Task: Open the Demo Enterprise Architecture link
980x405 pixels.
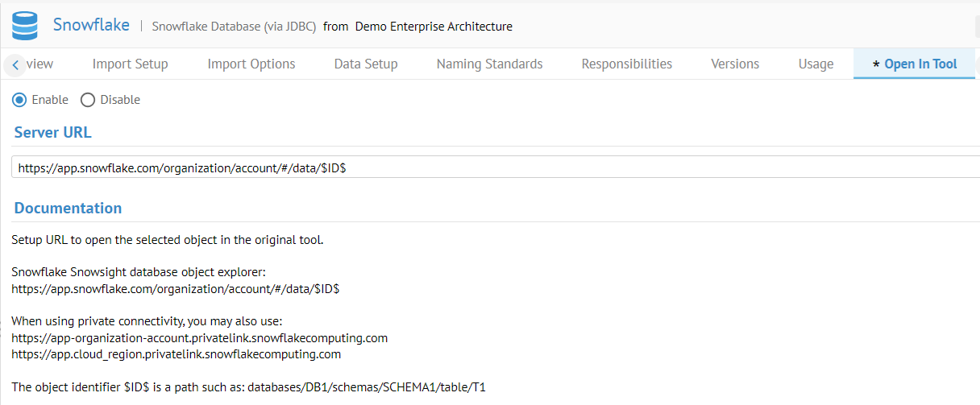Action: (434, 27)
